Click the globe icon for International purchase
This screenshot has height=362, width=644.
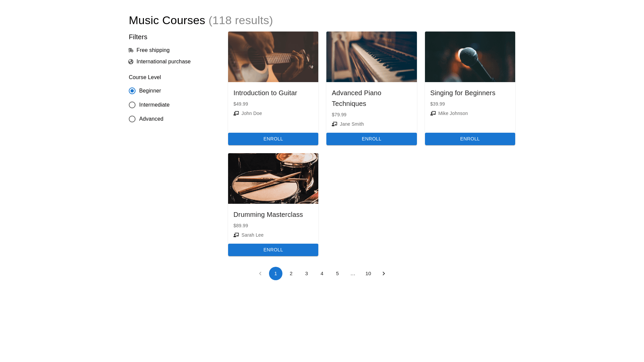pos(131,62)
